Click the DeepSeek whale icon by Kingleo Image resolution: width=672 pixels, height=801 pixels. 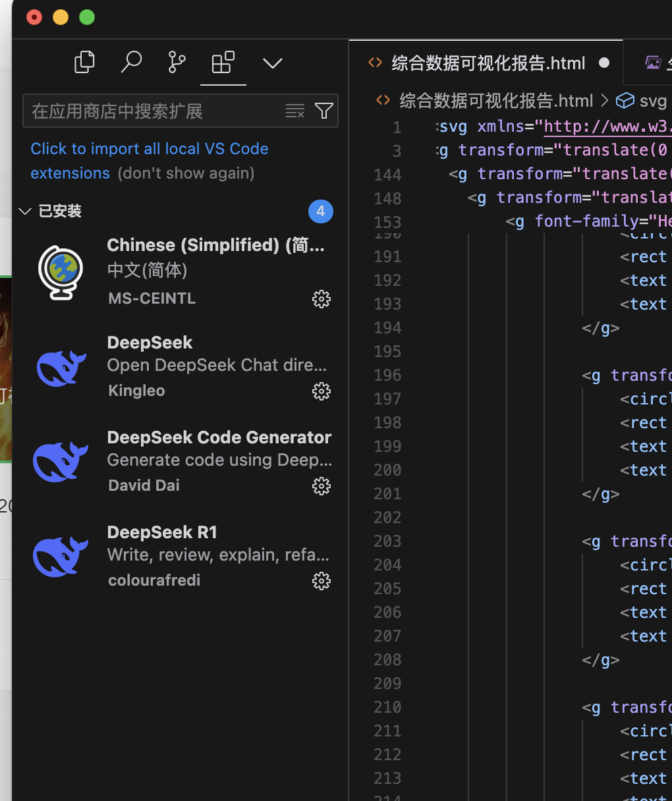tap(61, 368)
